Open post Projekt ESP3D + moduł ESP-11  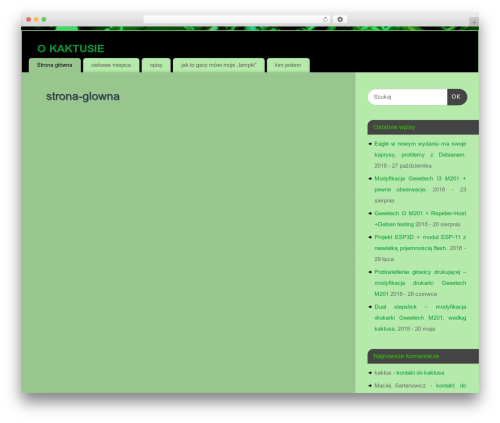pos(420,243)
